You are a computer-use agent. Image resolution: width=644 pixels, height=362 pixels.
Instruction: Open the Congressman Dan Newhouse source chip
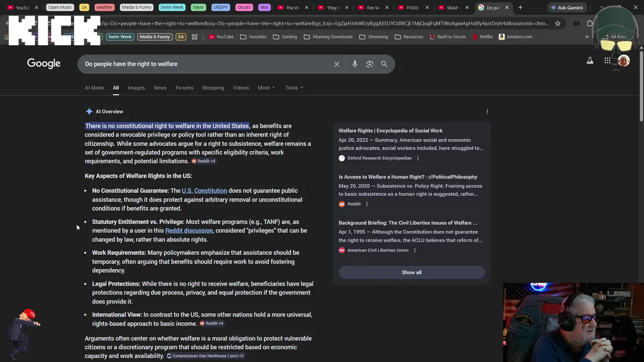(205, 356)
